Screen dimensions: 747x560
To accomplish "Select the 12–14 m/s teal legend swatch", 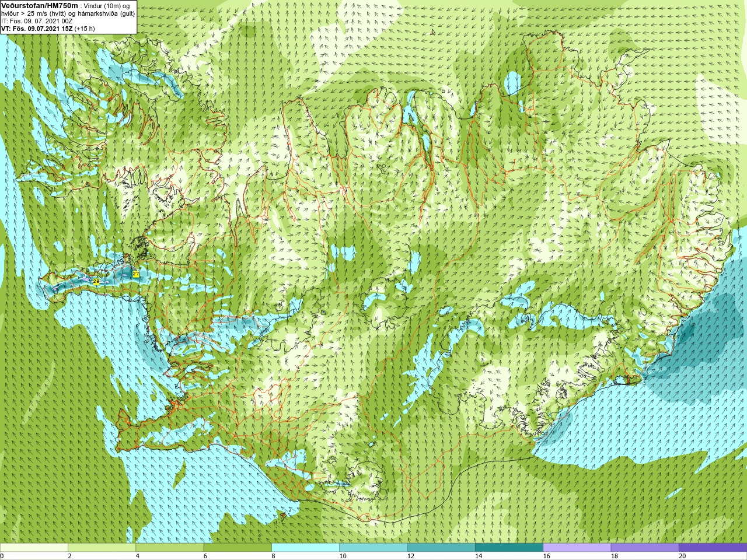I will coord(441,548).
